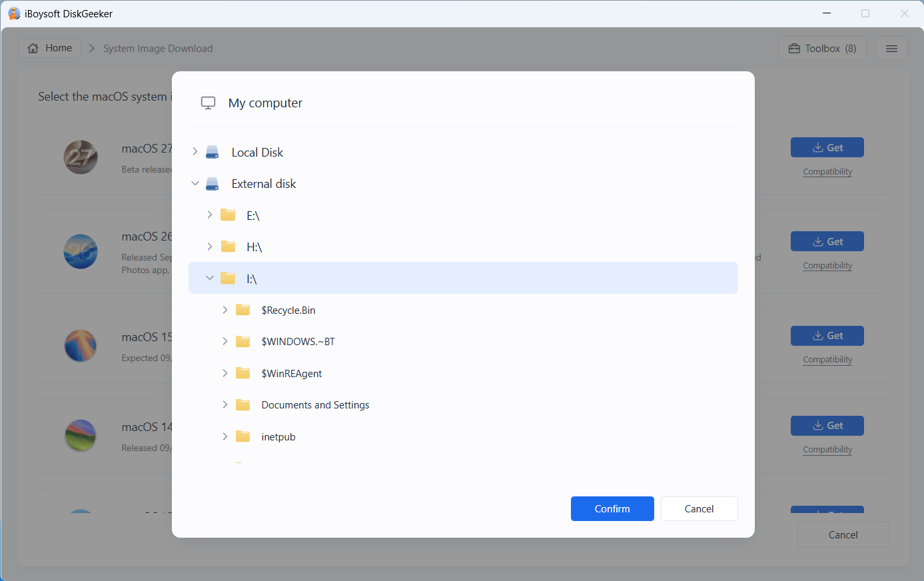924x581 pixels.
Task: Get the macOS 27 image
Action: click(x=827, y=148)
